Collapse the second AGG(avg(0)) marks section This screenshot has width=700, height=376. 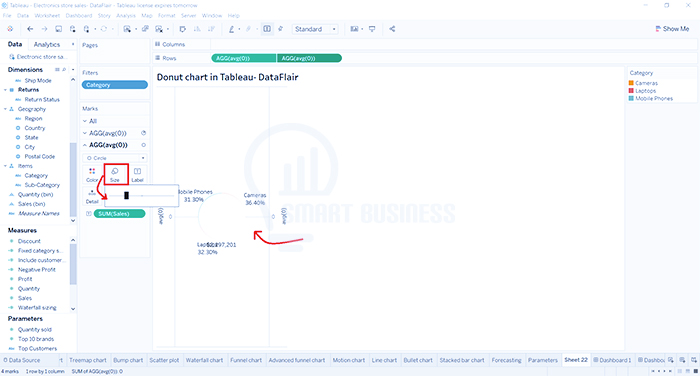pos(85,145)
